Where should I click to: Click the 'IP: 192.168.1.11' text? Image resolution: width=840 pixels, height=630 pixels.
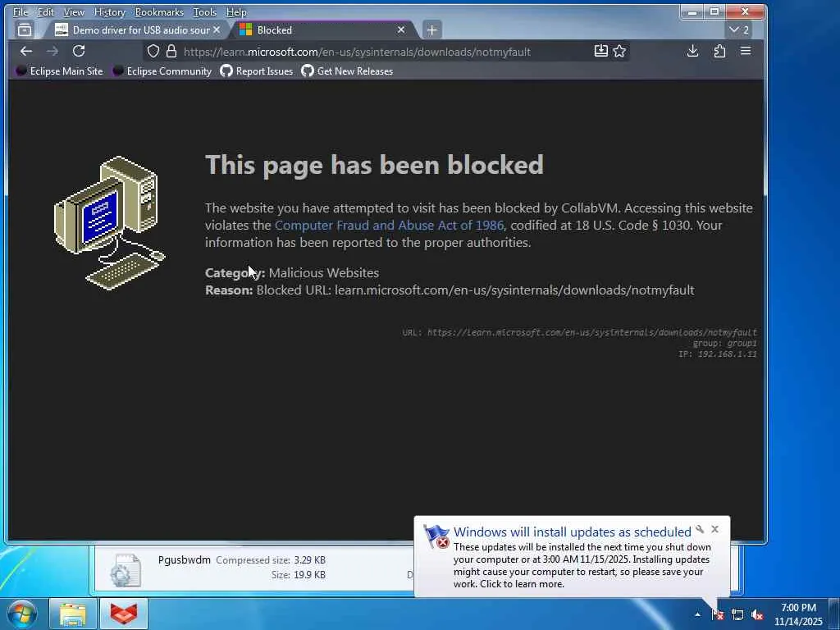coord(717,354)
